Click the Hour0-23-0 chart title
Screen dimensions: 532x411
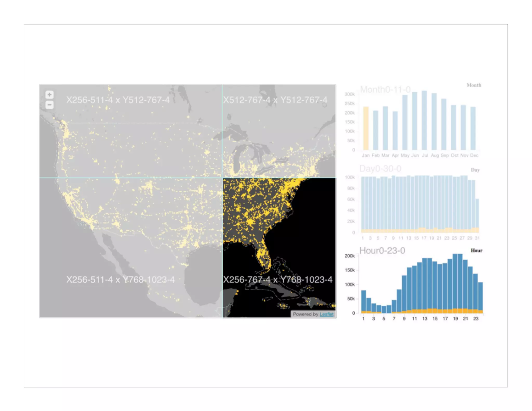tap(382, 251)
